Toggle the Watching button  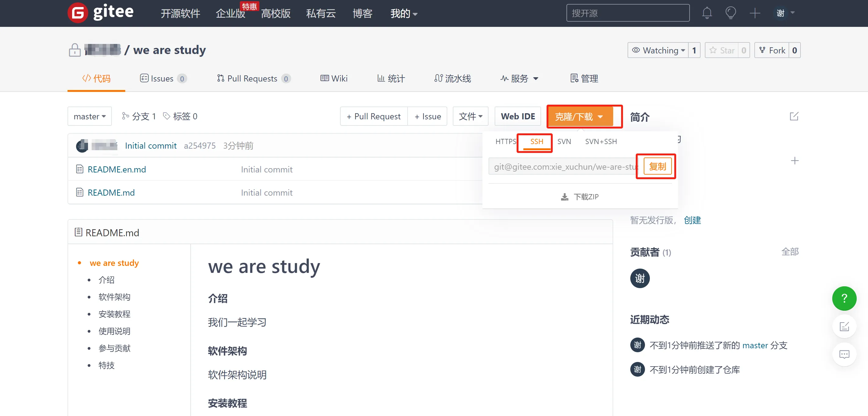pyautogui.click(x=658, y=50)
